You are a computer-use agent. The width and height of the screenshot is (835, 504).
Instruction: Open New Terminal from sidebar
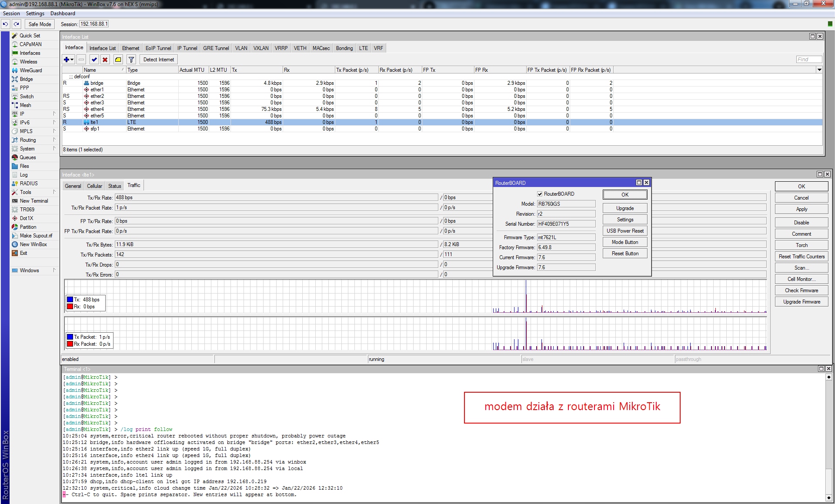click(x=33, y=201)
